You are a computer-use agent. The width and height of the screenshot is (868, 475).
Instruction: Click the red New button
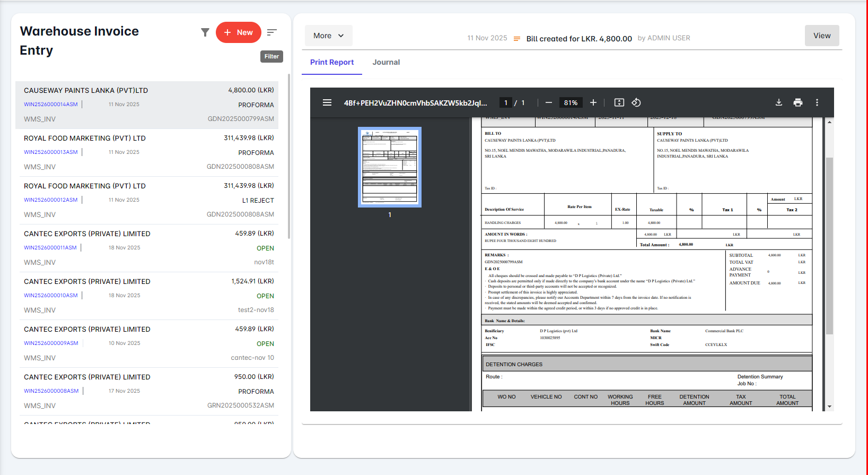point(239,32)
